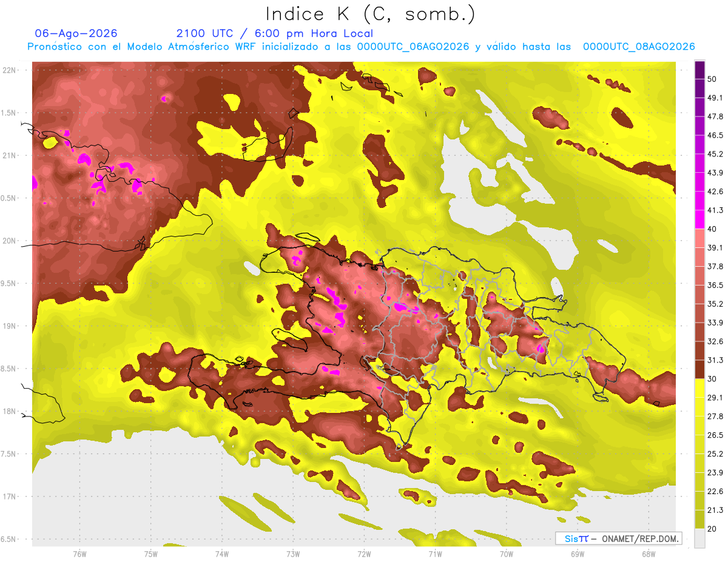This screenshot has width=728, height=562.
Task: Click the "37.8" color scale value
Action: tap(715, 267)
